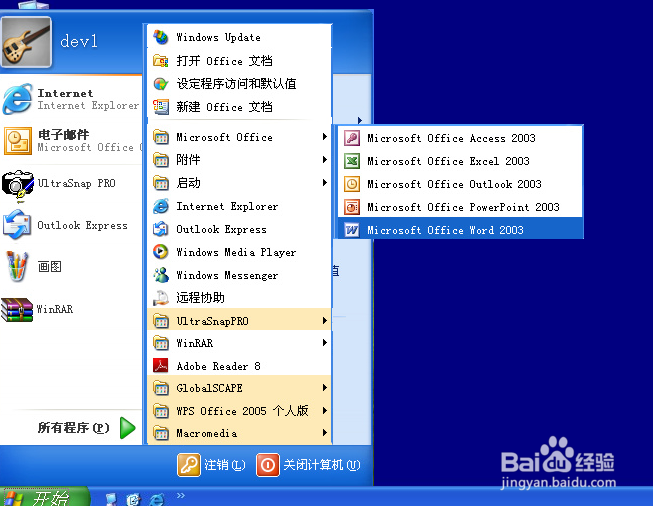Click the 远程协助 entry text
The height and width of the screenshot is (506, 653).
(x=200, y=298)
